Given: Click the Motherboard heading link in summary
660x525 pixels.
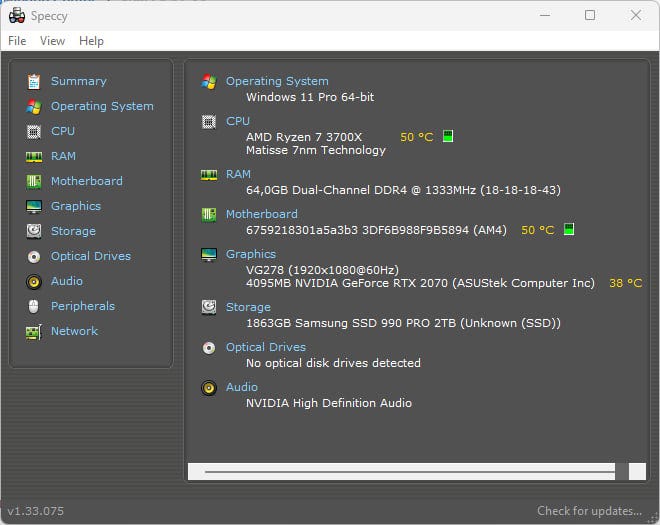Looking at the screenshot, I should pyautogui.click(x=262, y=214).
